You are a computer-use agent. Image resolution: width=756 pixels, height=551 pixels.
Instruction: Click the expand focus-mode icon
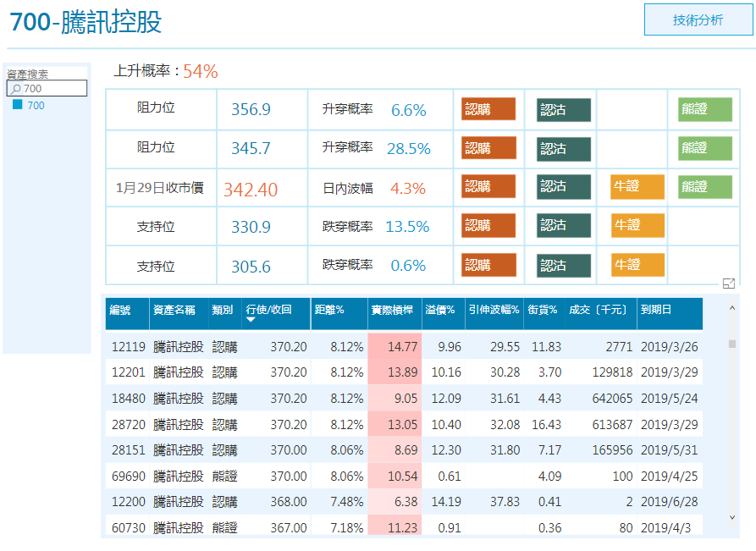(x=729, y=284)
